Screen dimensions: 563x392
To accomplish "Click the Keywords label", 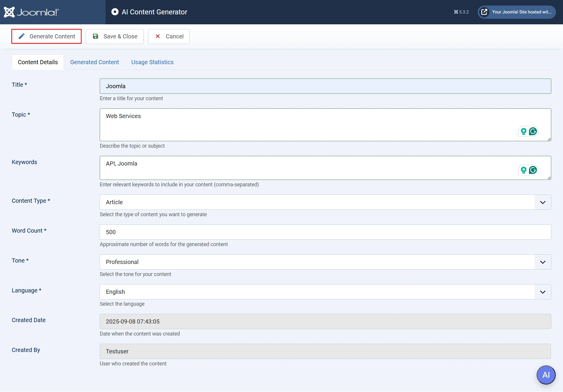I will 24,162.
